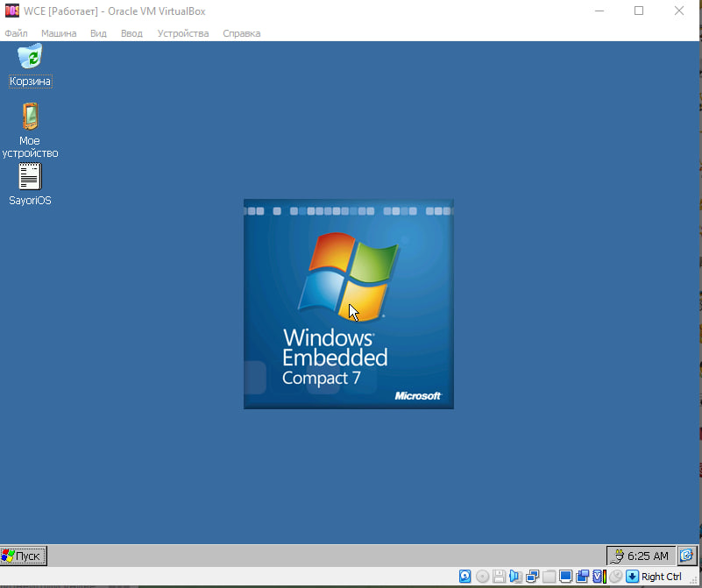702x588 pixels.
Task: Click the network adapters indicator
Action: click(532, 577)
